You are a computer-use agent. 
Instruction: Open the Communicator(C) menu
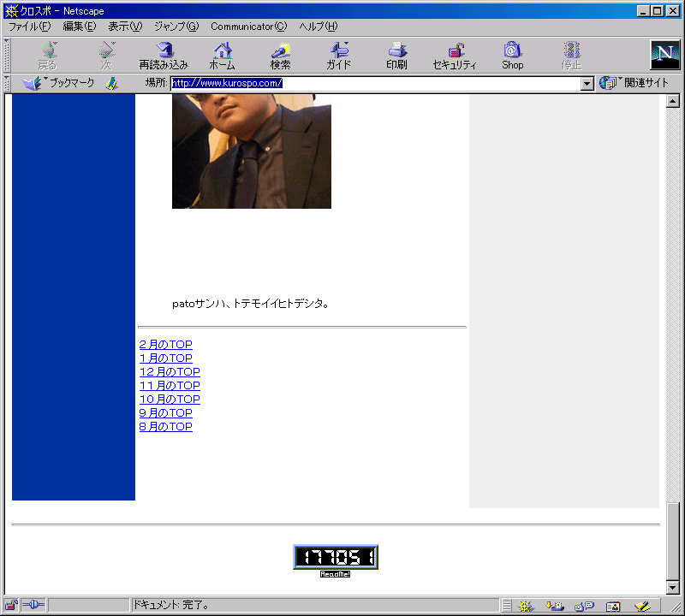pos(249,27)
